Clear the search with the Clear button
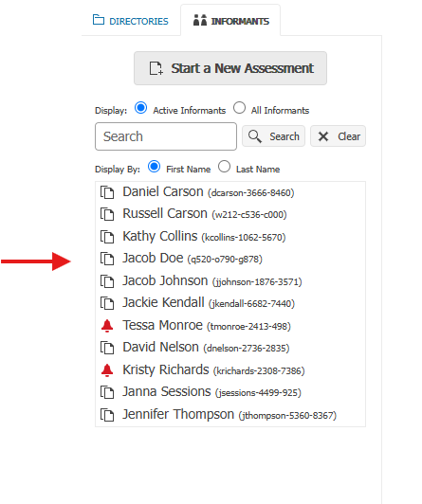Viewport: 422px width, 504px height. point(338,136)
